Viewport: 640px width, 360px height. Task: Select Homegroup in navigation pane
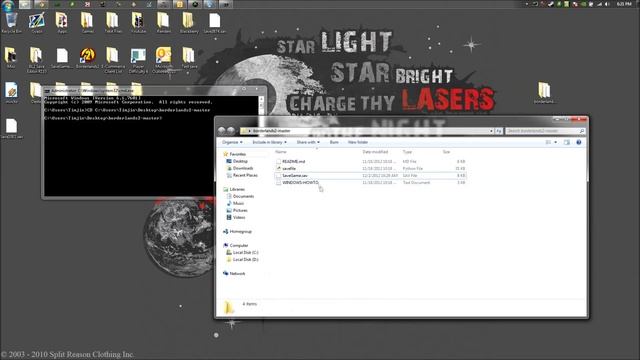click(x=237, y=231)
